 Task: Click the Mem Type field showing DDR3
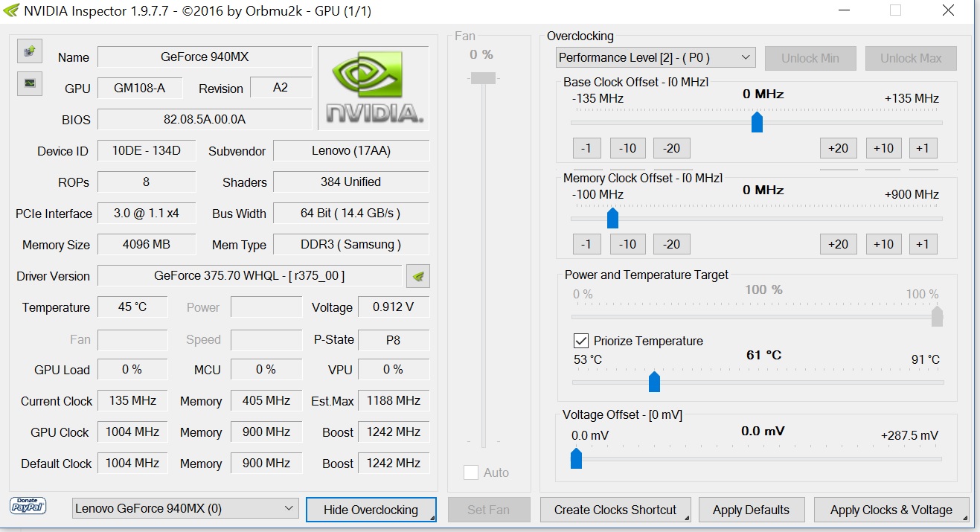click(351, 244)
